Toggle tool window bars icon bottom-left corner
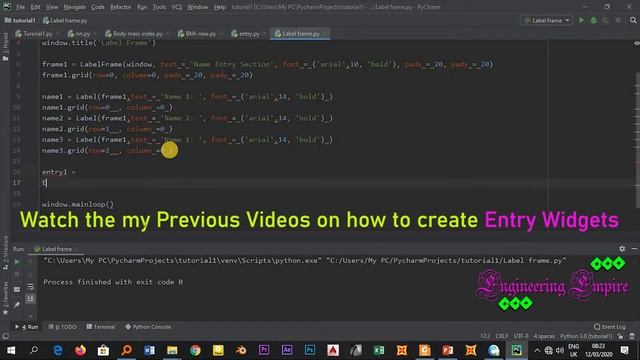 coord(5,336)
